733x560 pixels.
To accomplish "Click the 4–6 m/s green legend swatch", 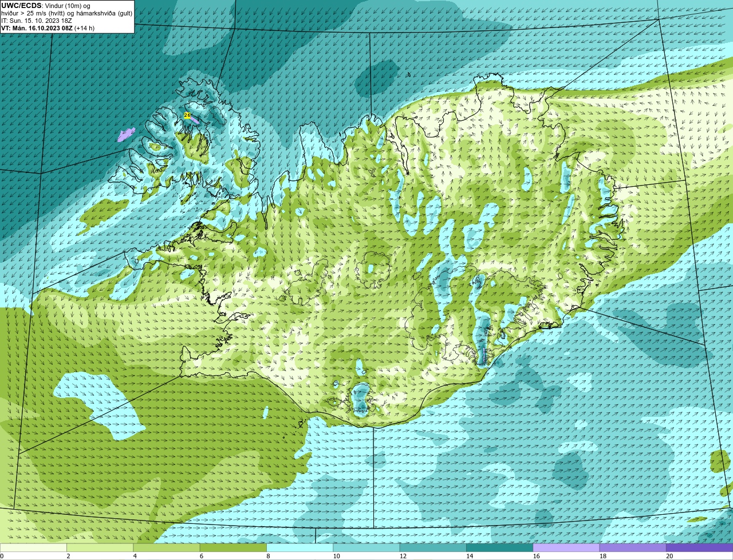I will point(167,547).
